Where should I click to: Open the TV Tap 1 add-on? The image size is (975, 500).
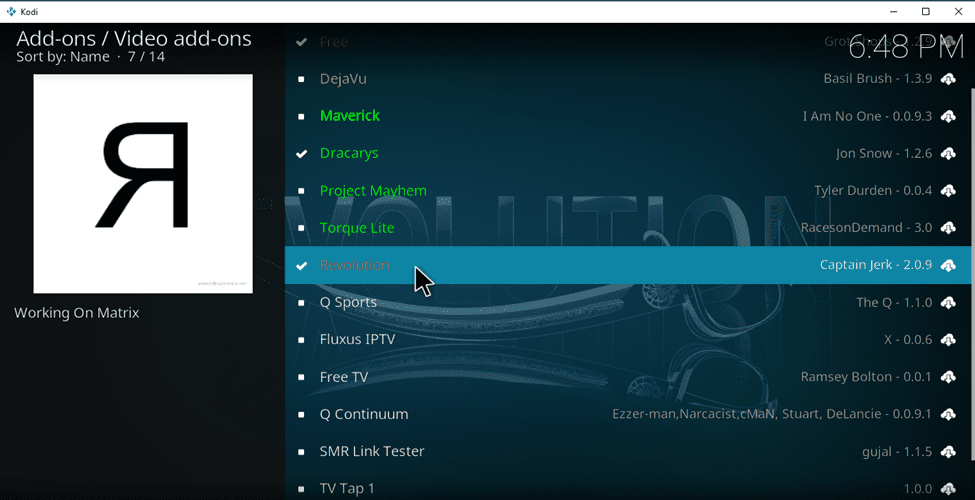627,486
